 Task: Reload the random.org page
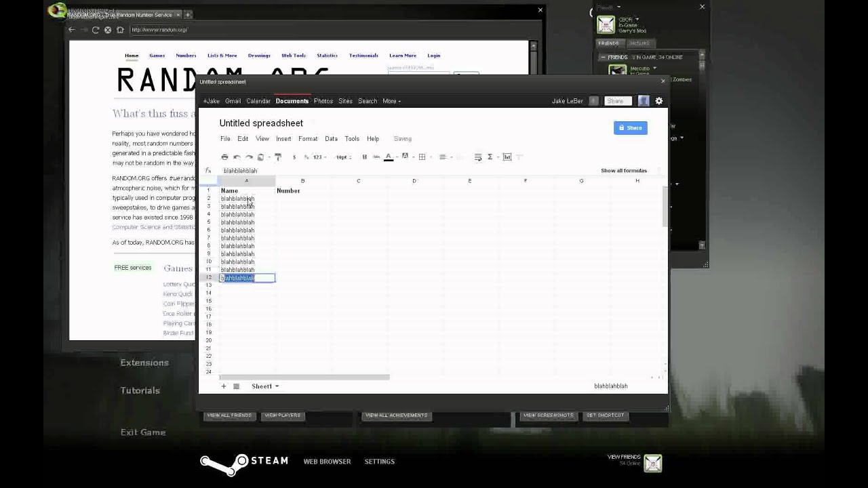pyautogui.click(x=96, y=30)
